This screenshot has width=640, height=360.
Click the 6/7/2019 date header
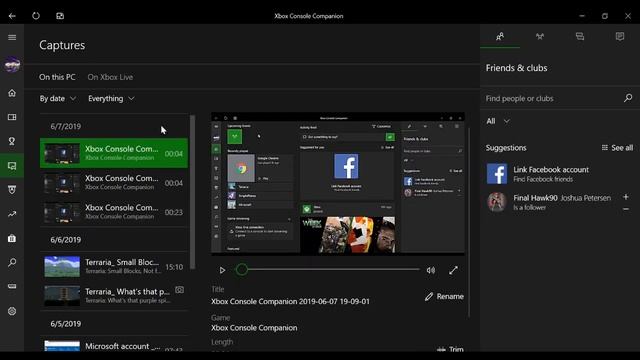coord(66,127)
